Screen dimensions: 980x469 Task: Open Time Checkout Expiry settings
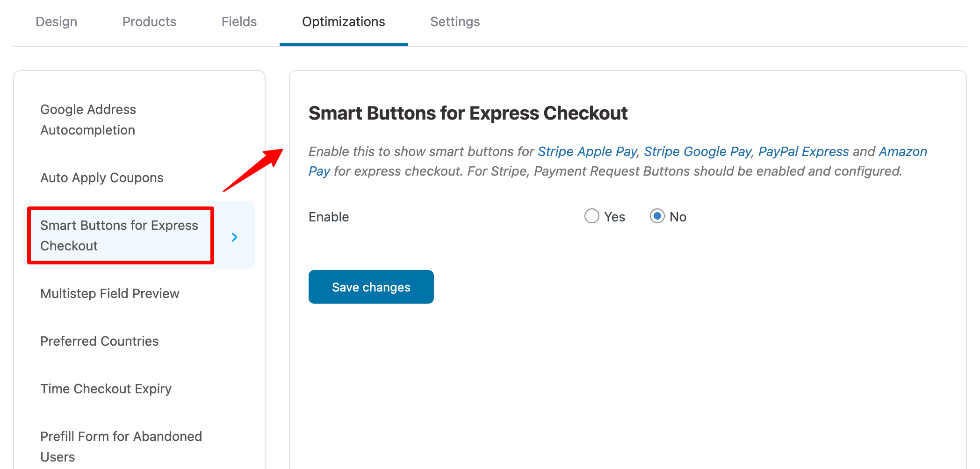coord(106,389)
